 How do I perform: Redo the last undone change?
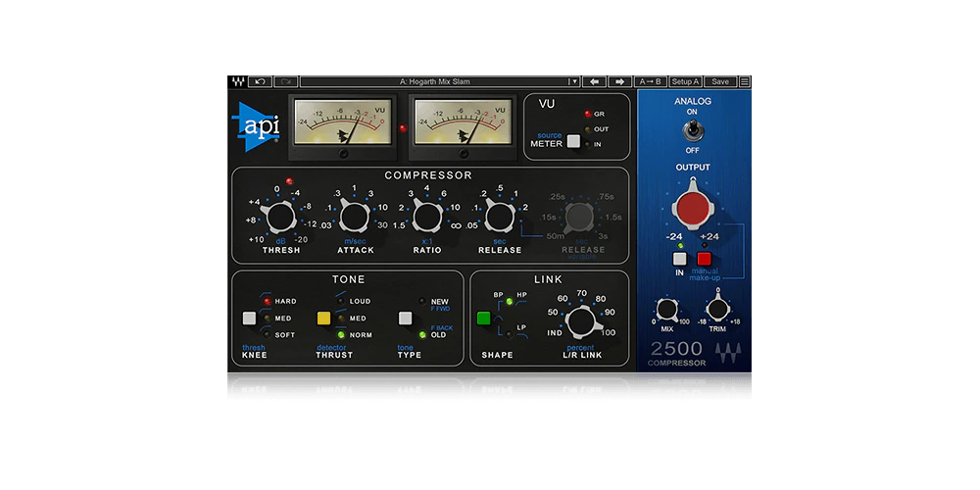tap(285, 82)
